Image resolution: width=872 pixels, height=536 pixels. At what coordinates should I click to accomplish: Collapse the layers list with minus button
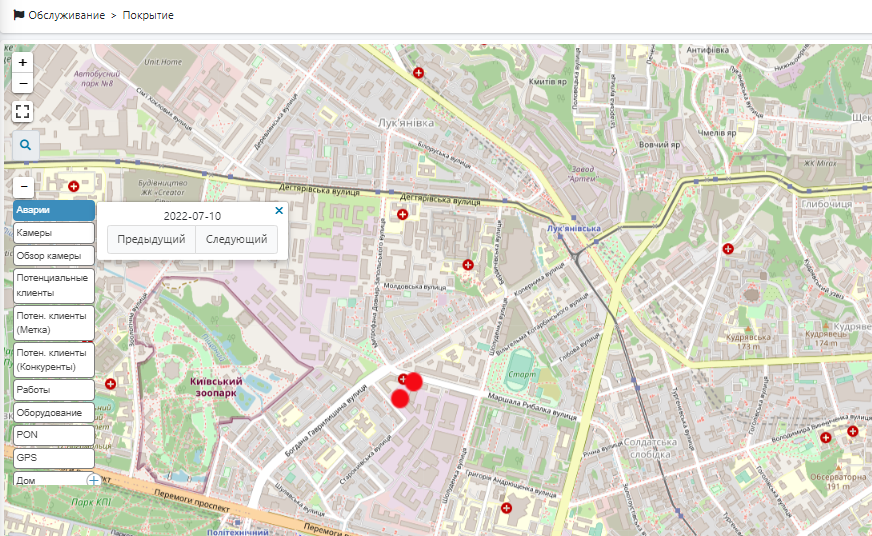point(24,187)
